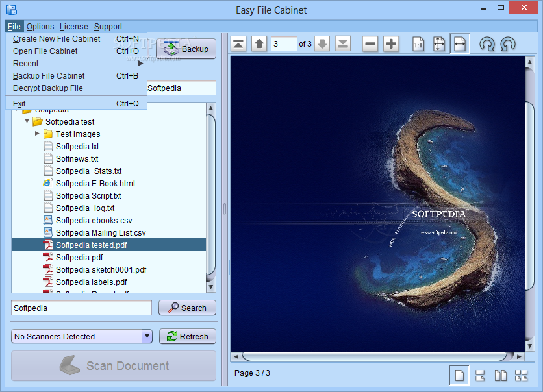Screen dimensions: 543x392
Task: Click the file tree scroll up arrow
Action: click(x=211, y=108)
